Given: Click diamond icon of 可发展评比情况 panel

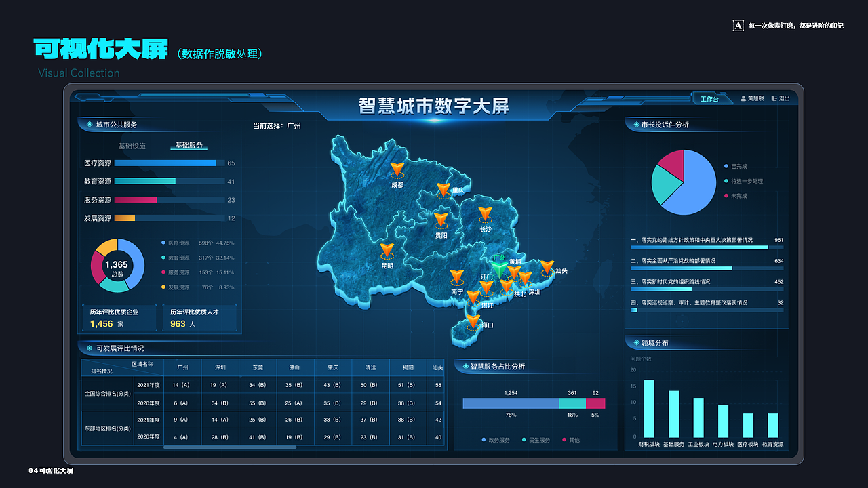Looking at the screenshot, I should (88, 348).
